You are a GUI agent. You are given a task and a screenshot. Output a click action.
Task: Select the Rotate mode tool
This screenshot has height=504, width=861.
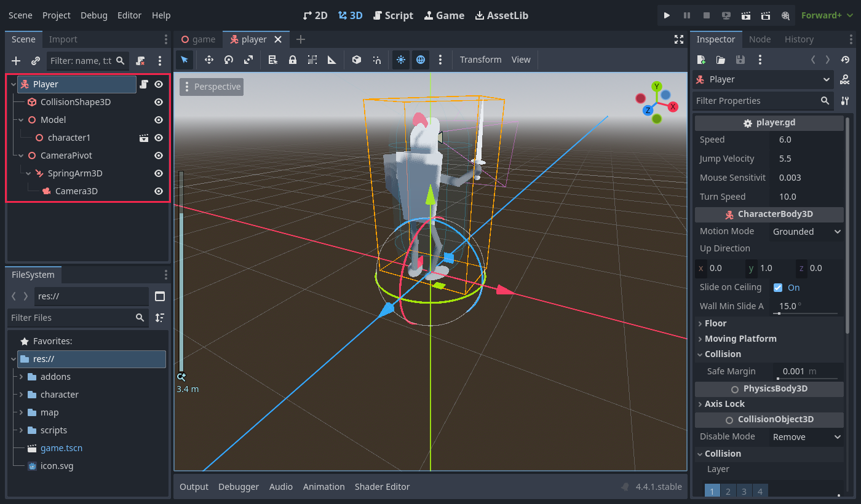[x=229, y=60]
